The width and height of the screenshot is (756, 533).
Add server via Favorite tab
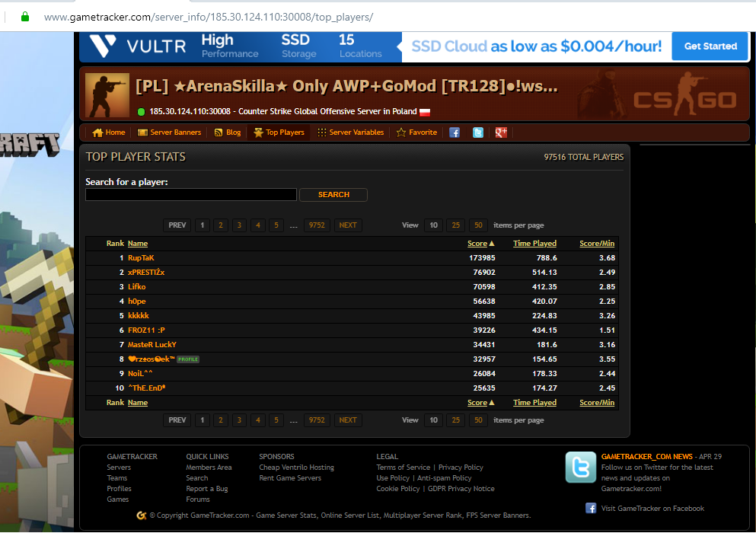point(416,132)
